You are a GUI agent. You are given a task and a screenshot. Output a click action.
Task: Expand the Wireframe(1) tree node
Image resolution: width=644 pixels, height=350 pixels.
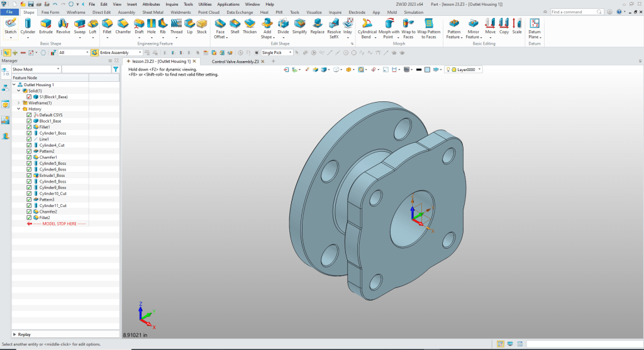tap(18, 103)
